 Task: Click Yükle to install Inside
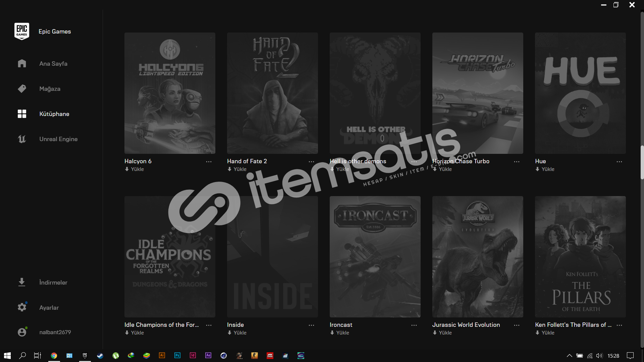coord(237,333)
